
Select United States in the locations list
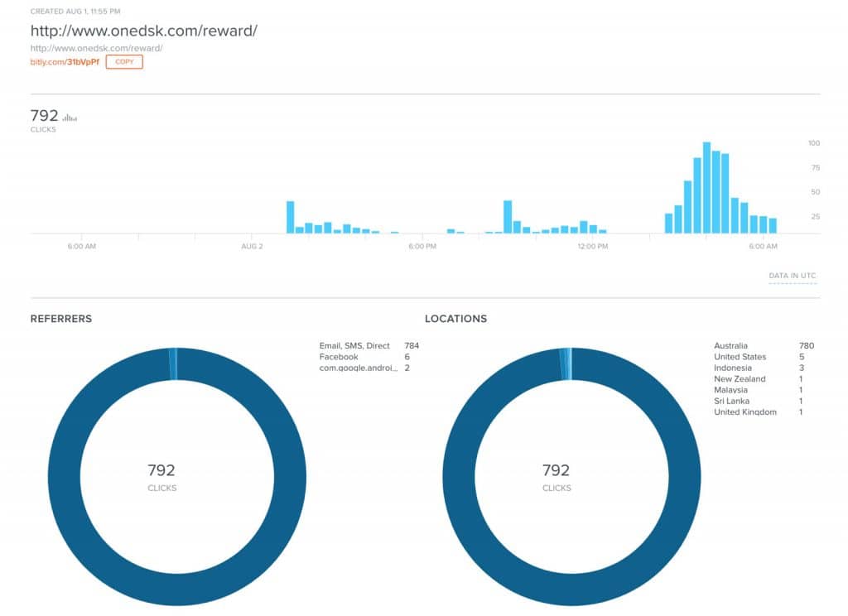point(740,357)
